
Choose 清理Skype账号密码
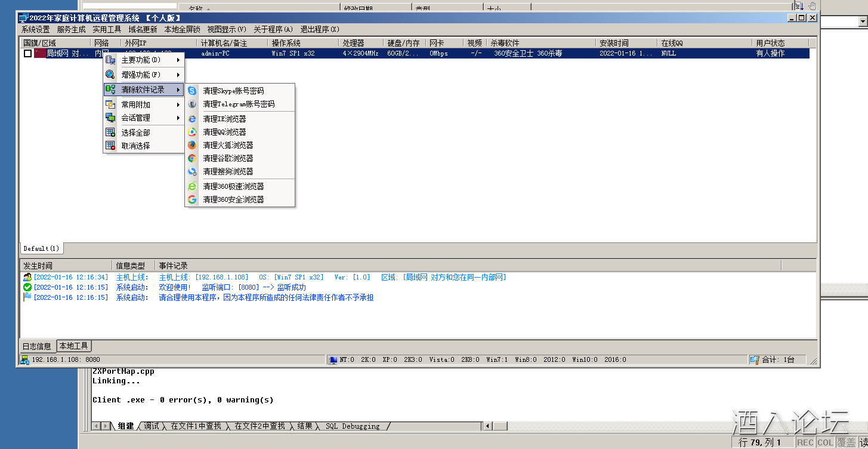point(240,91)
